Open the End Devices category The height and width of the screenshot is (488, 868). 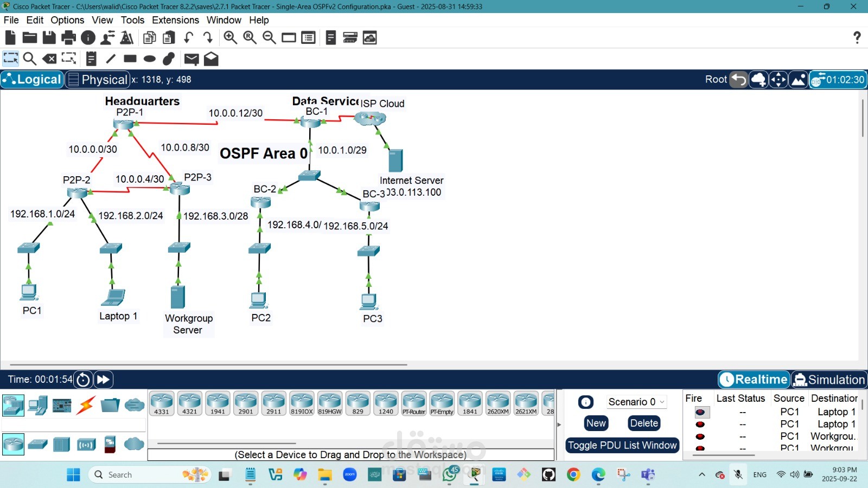click(38, 404)
